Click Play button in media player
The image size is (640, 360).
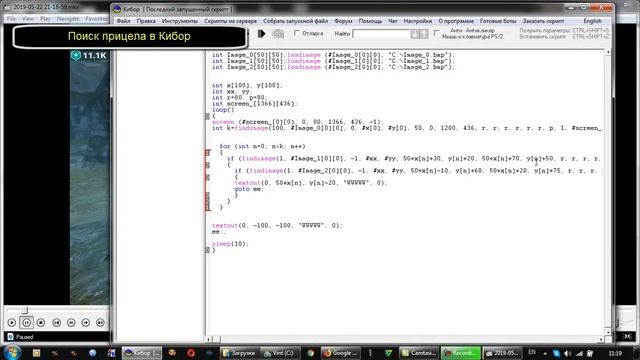(x=11, y=322)
